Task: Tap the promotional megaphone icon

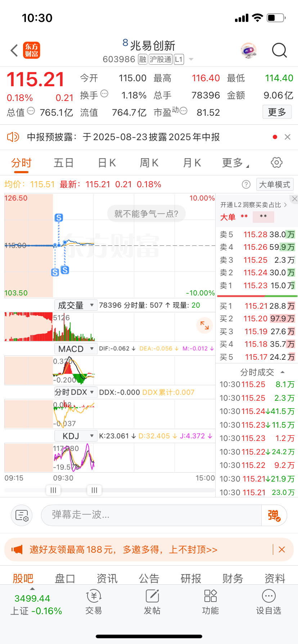Action: [17, 549]
